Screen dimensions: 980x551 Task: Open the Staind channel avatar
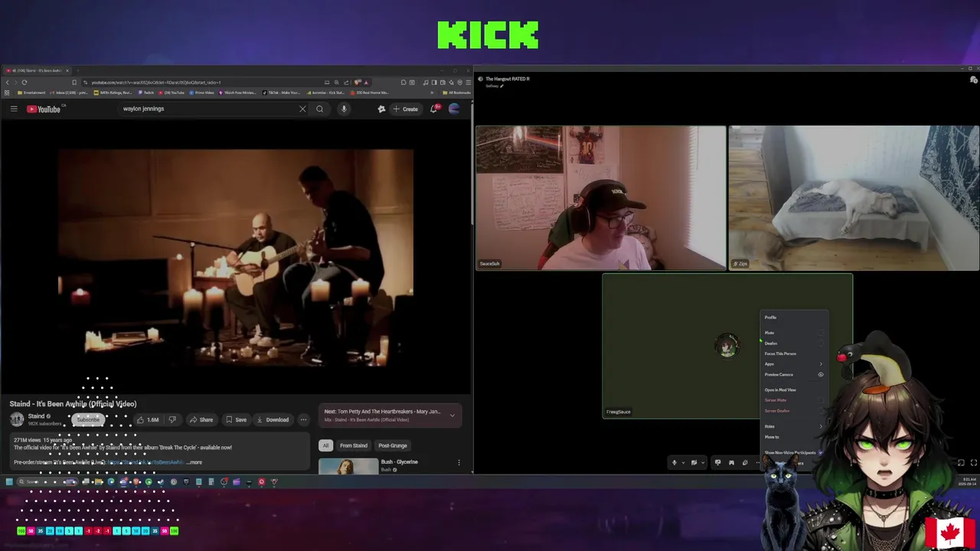(x=17, y=419)
